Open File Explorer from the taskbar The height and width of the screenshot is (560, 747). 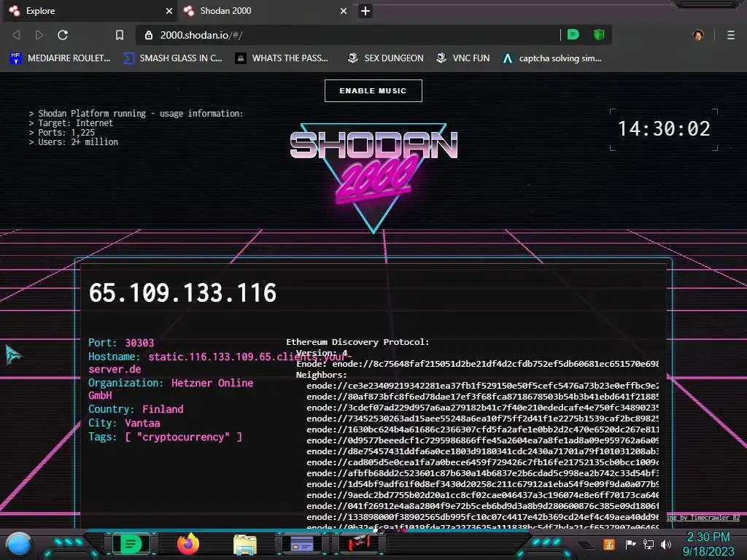tap(245, 545)
